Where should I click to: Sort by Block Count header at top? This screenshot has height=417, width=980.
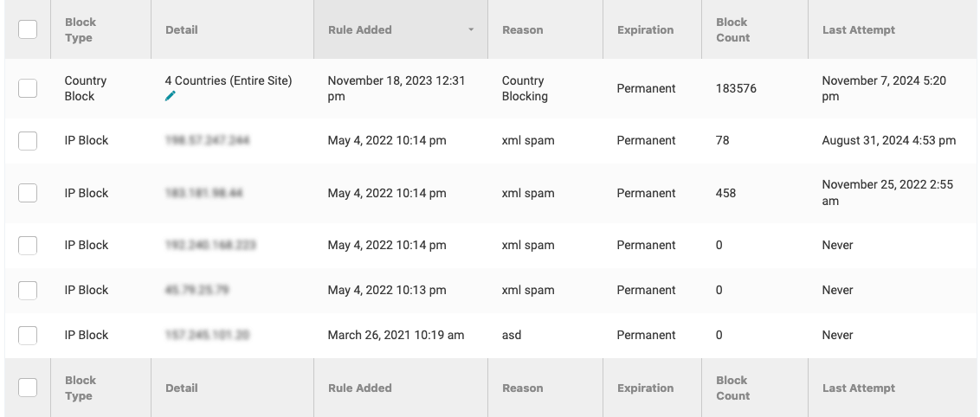(732, 29)
